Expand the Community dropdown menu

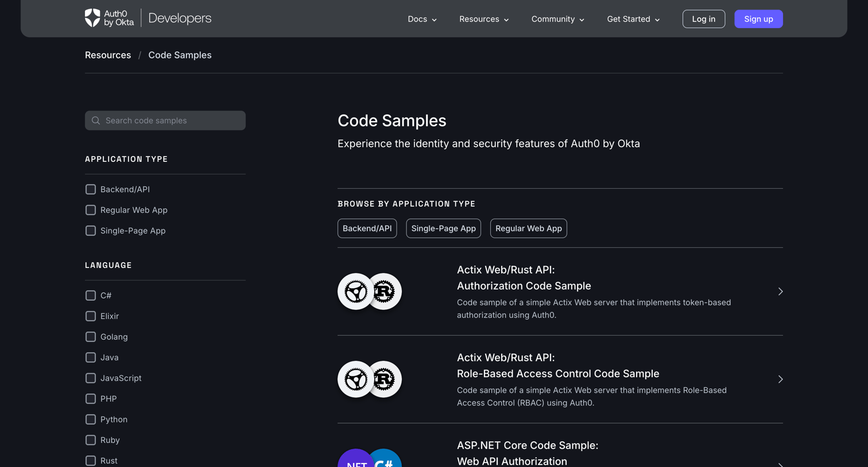coord(557,19)
